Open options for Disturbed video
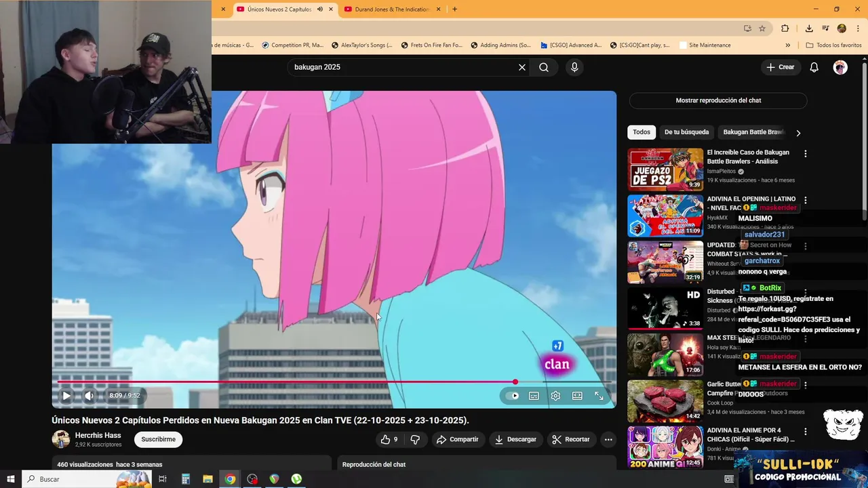 [806, 293]
